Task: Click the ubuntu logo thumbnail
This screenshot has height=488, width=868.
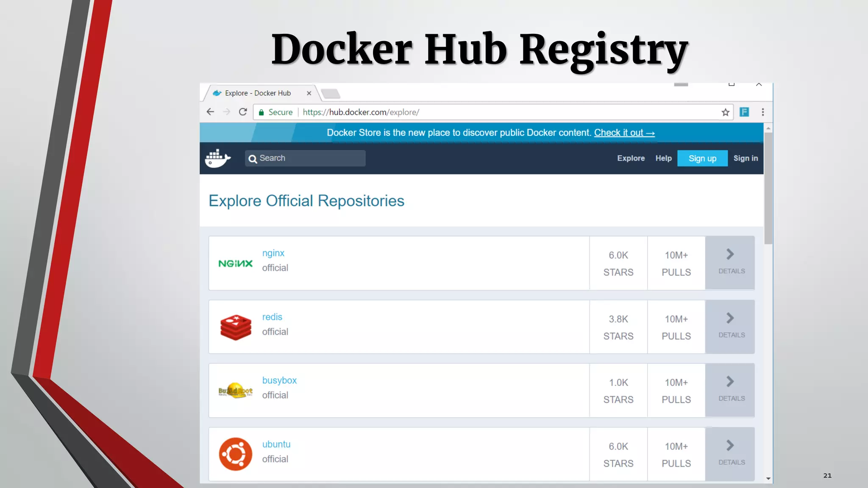Action: 235,454
